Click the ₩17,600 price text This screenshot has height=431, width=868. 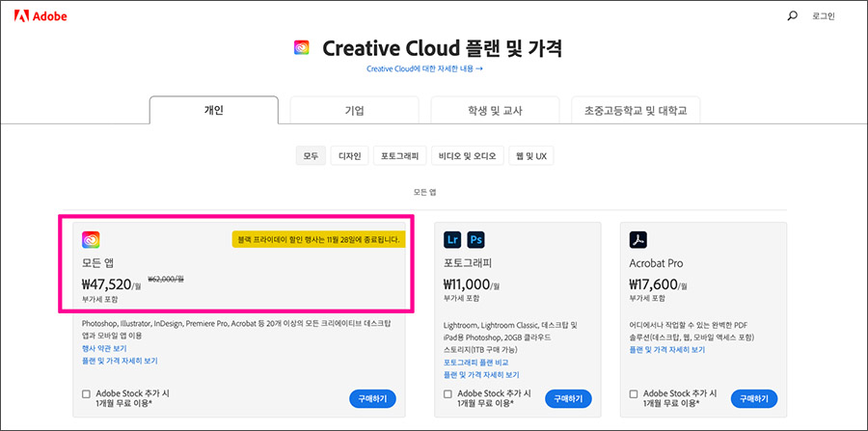pyautogui.click(x=653, y=285)
